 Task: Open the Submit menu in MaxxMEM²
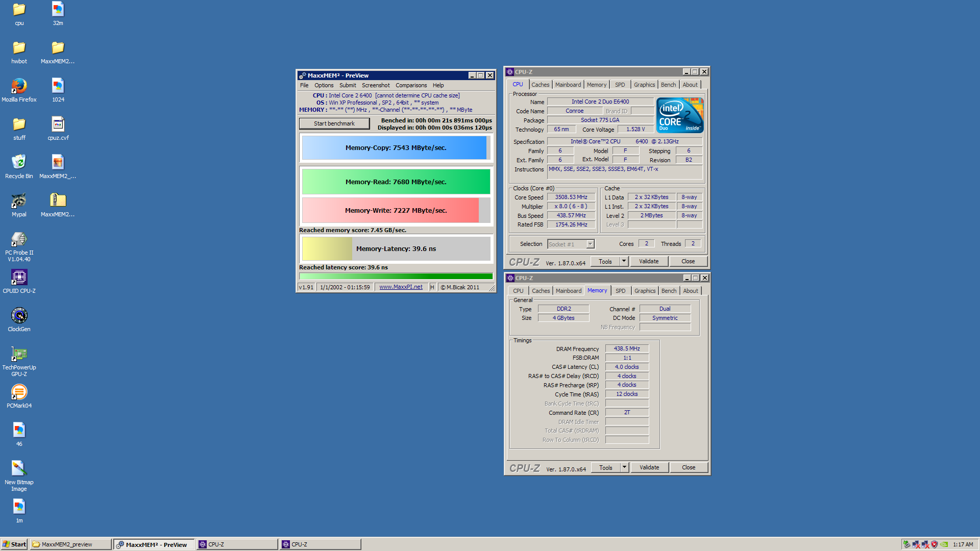click(348, 85)
